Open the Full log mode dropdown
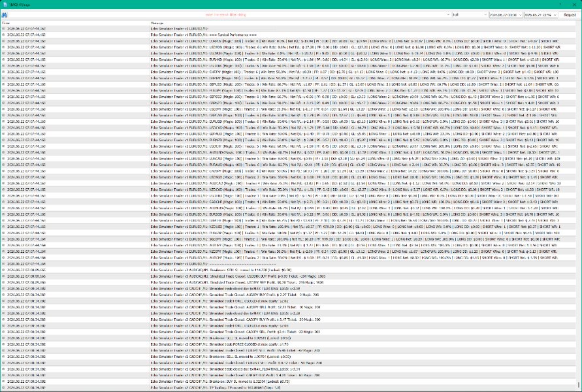 click(470, 15)
